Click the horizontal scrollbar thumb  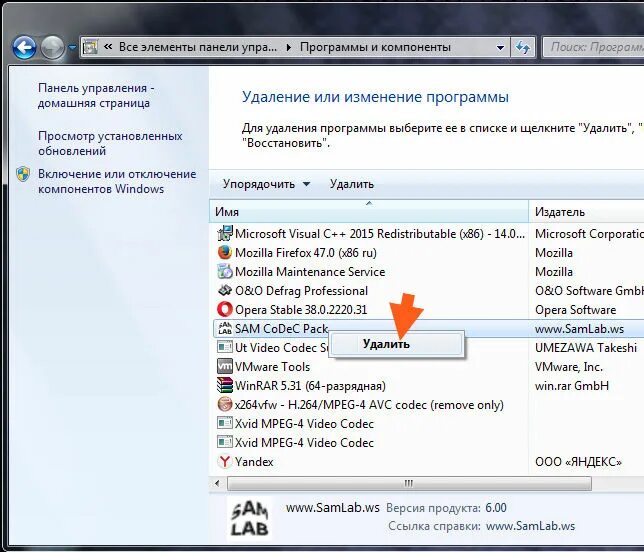(409, 483)
